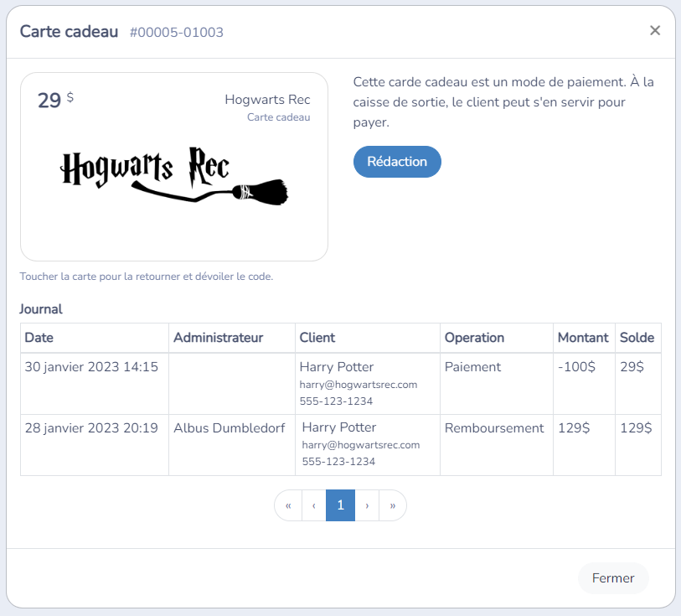This screenshot has width=681, height=616.
Task: Close the gift card dialog with X
Action: click(x=655, y=30)
